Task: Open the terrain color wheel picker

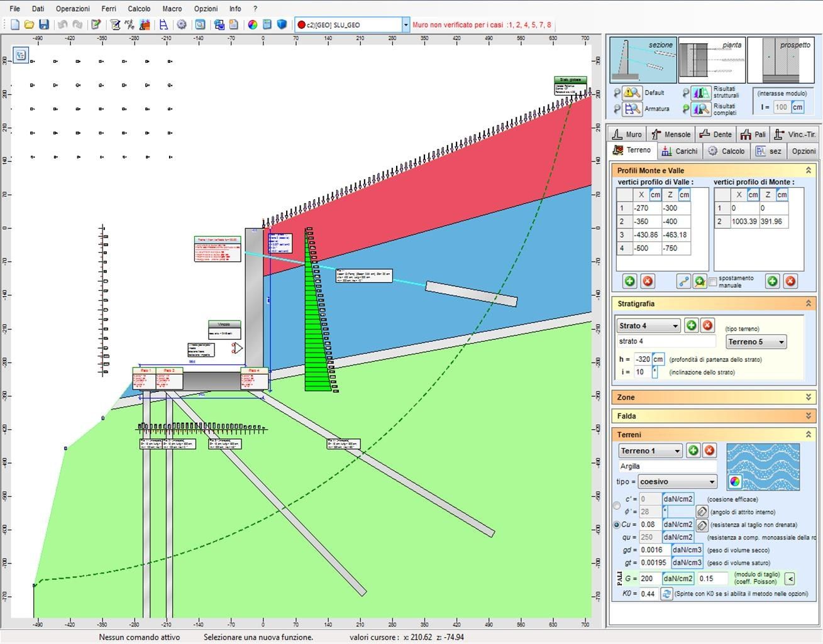Action: (736, 481)
